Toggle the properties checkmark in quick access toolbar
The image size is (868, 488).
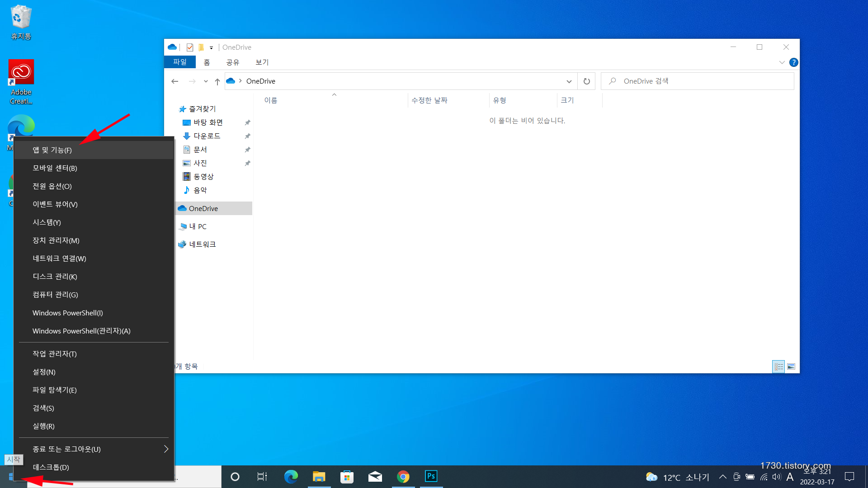[x=190, y=47]
